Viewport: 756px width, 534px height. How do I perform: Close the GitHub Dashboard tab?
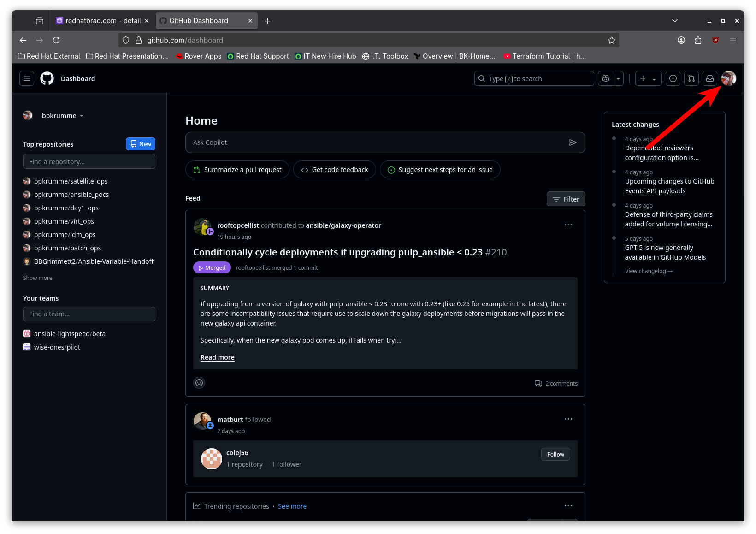click(x=250, y=21)
